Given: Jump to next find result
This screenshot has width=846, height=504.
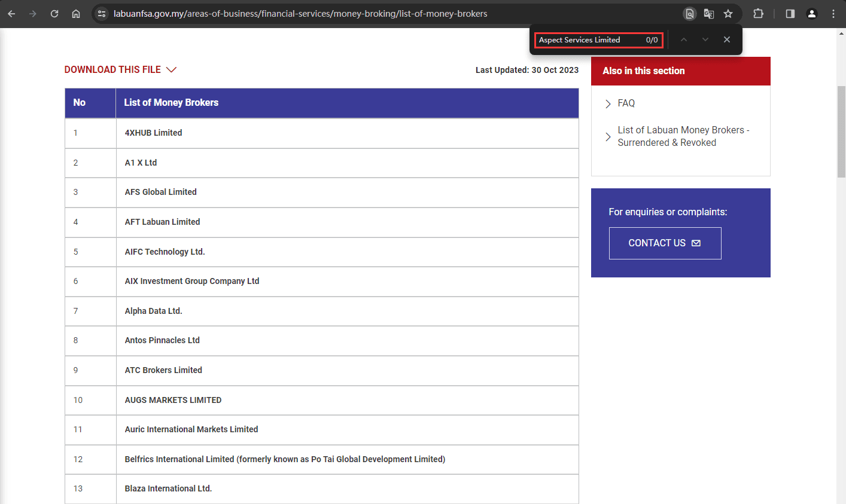Looking at the screenshot, I should coord(705,39).
